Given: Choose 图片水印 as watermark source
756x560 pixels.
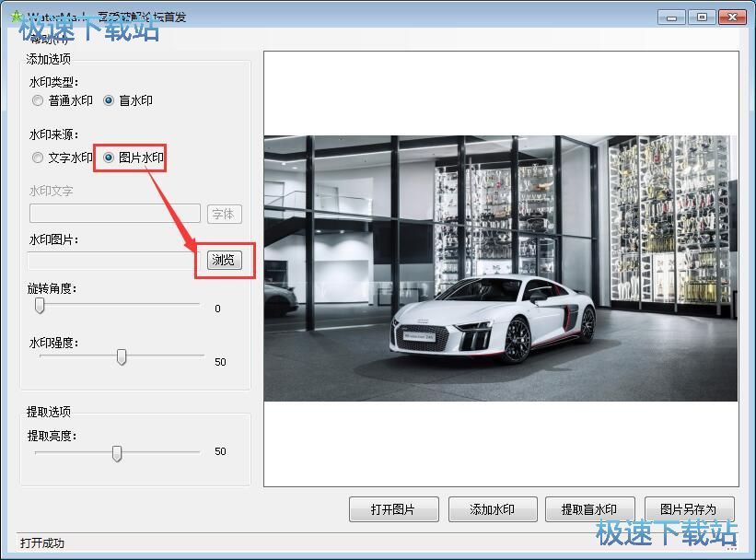Looking at the screenshot, I should coord(109,157).
